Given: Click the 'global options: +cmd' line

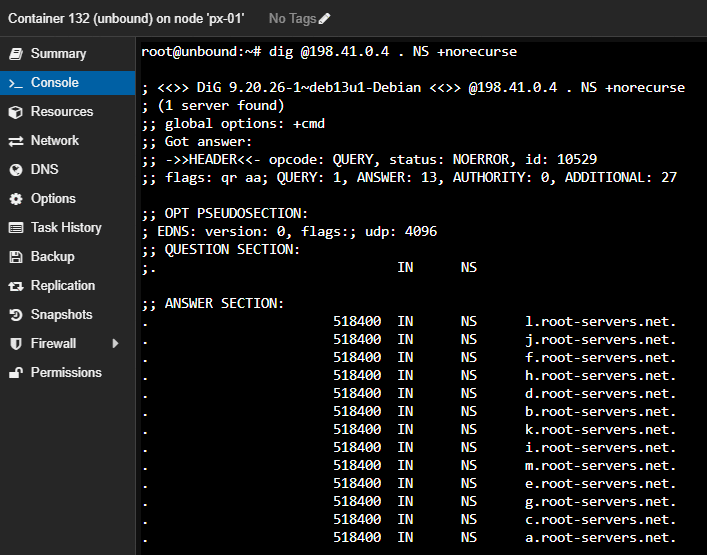Looking at the screenshot, I should pos(233,124).
